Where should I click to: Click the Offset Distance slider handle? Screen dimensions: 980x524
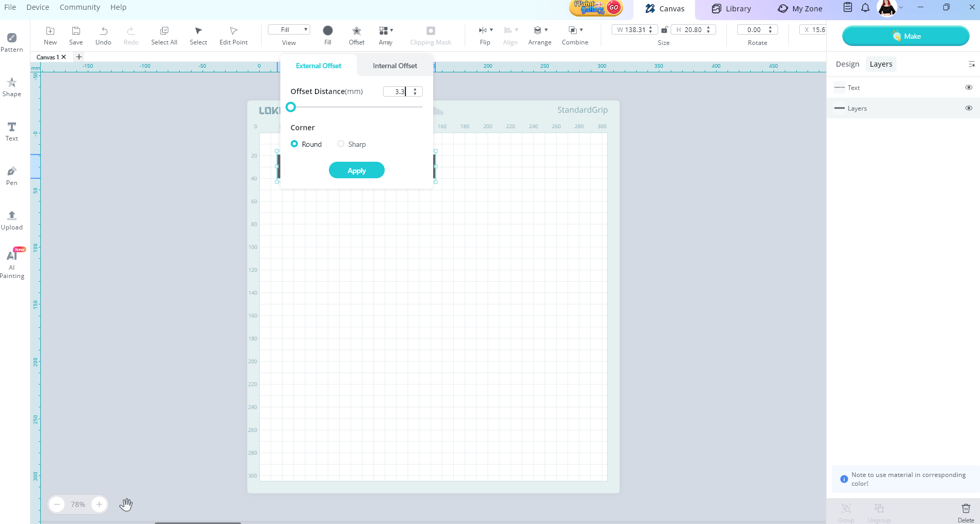click(x=291, y=107)
